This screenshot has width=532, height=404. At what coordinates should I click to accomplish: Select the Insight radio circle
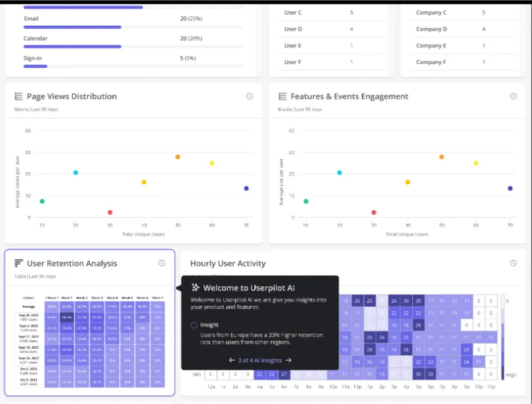(194, 325)
